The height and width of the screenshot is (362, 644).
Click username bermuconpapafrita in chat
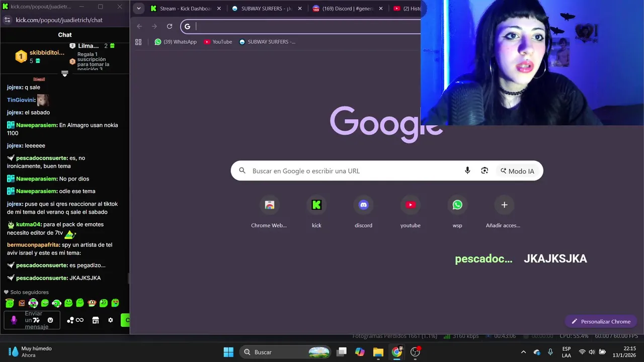[33, 245]
